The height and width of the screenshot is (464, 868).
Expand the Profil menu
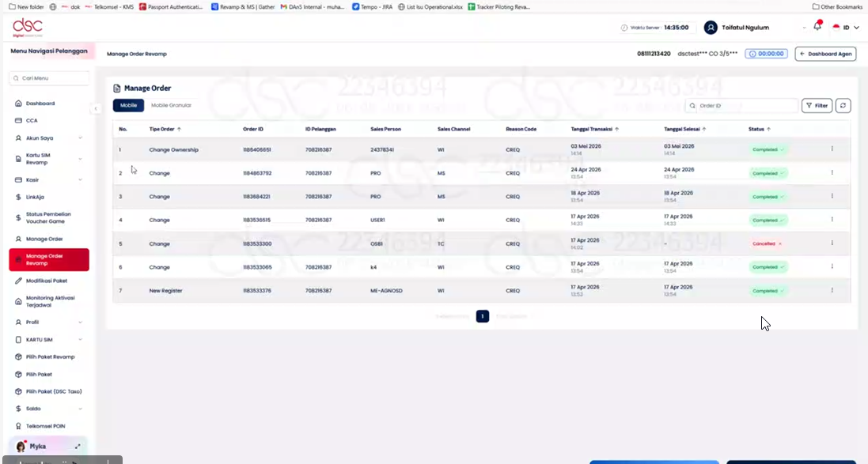[x=80, y=323]
